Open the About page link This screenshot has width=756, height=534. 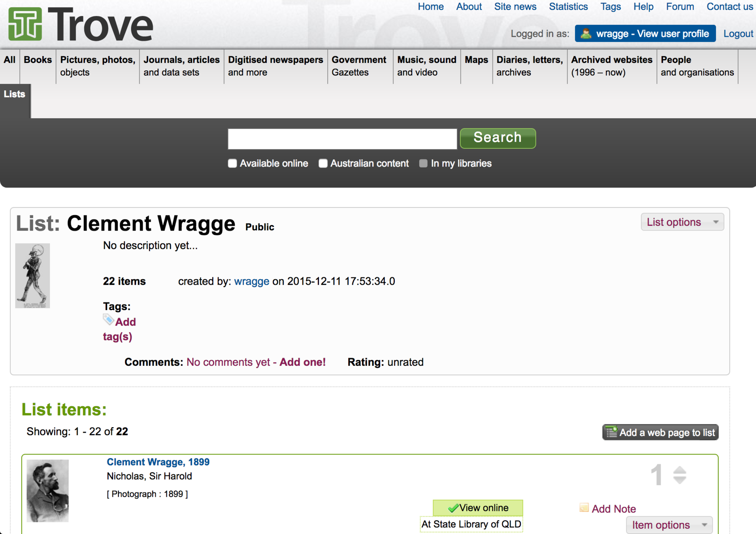pos(469,7)
